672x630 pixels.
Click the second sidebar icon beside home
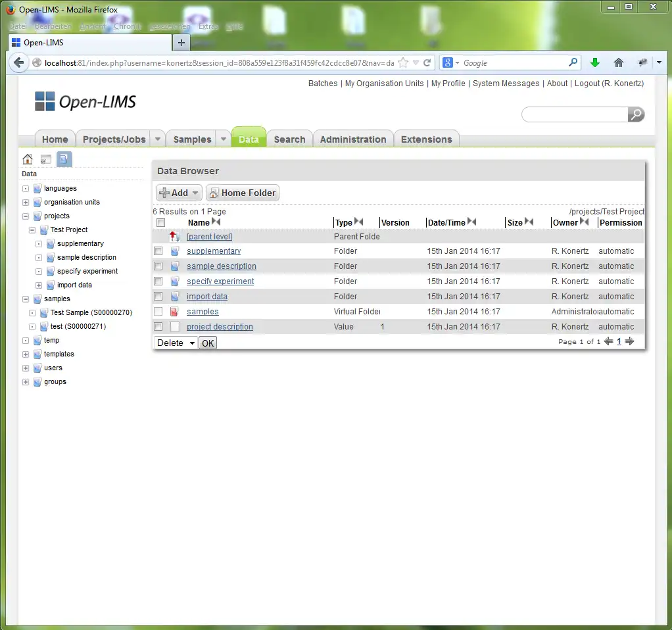pos(46,159)
